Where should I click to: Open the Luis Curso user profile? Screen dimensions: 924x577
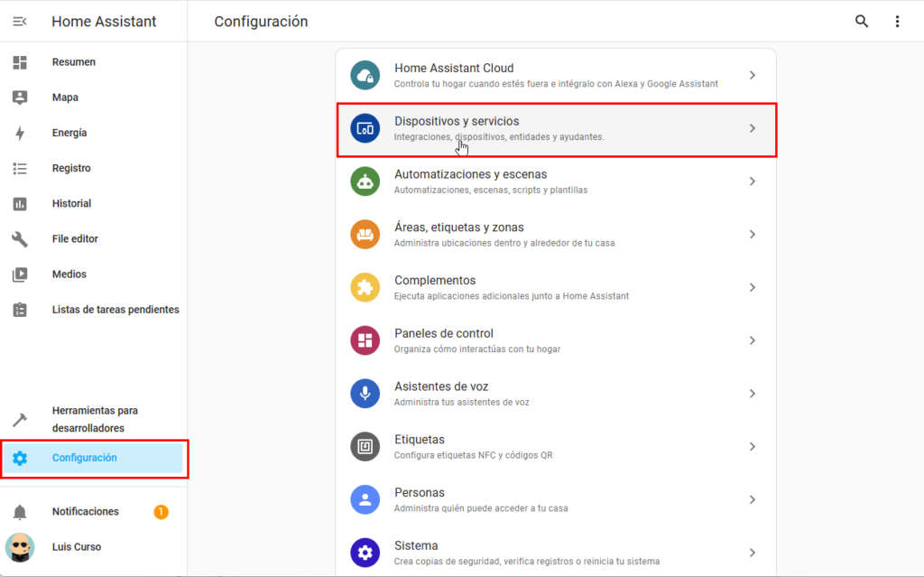click(x=77, y=547)
